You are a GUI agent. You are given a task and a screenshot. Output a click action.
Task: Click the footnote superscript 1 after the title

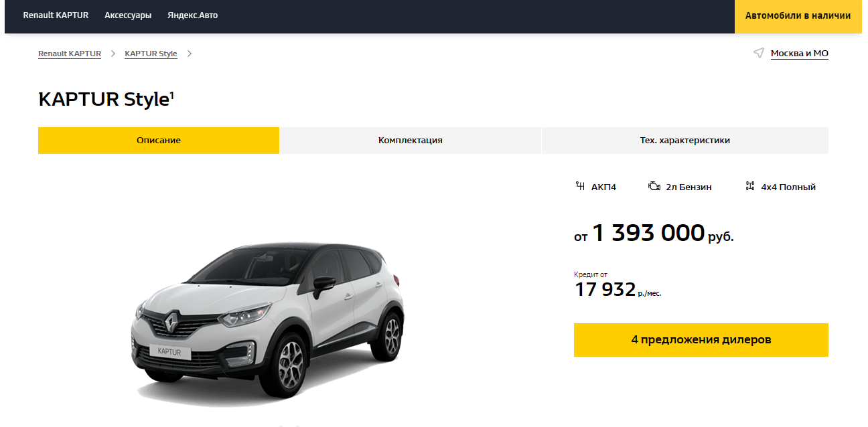tap(171, 95)
